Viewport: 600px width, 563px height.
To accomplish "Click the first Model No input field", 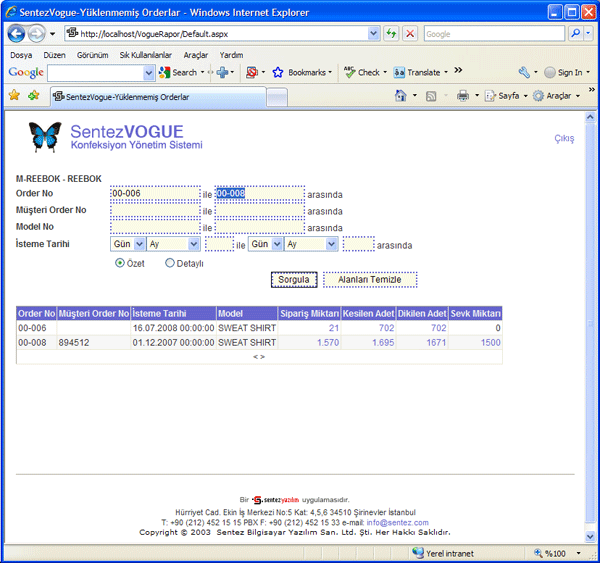I will tap(155, 227).
